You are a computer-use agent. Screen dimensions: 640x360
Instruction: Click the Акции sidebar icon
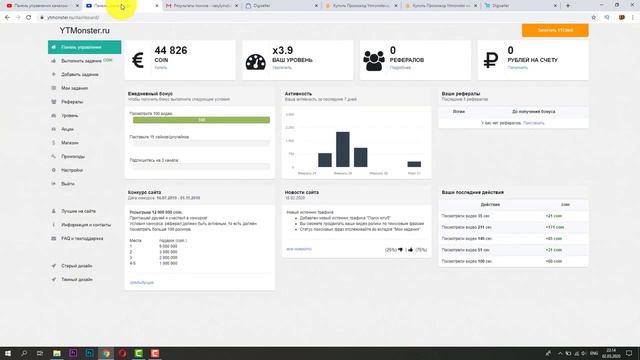coord(53,129)
